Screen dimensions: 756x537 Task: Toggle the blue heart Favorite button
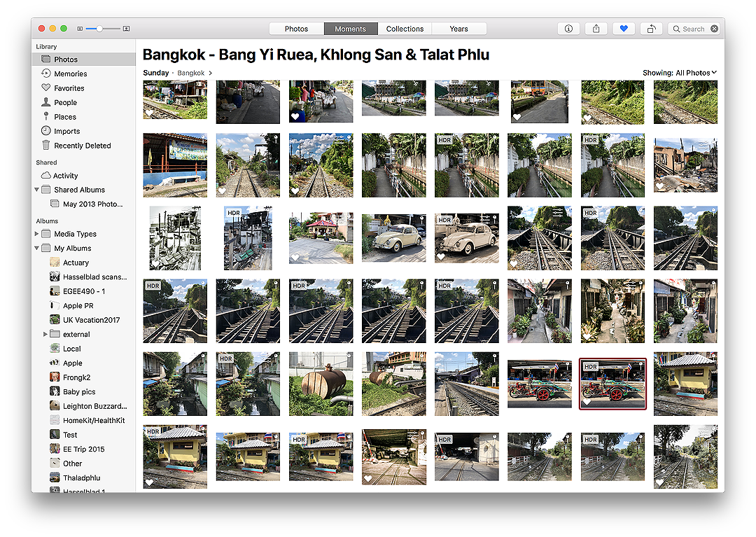pyautogui.click(x=624, y=29)
